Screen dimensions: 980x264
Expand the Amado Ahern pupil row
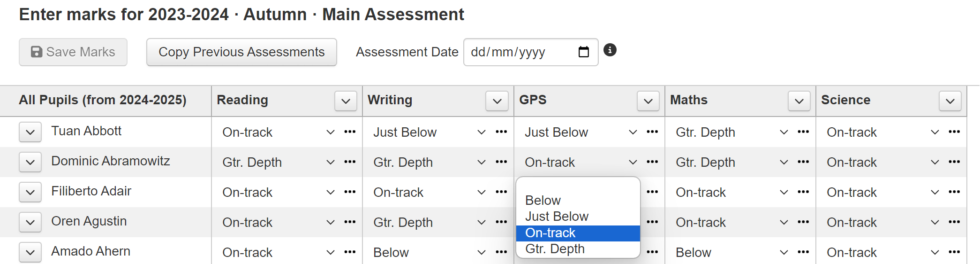[30, 252]
